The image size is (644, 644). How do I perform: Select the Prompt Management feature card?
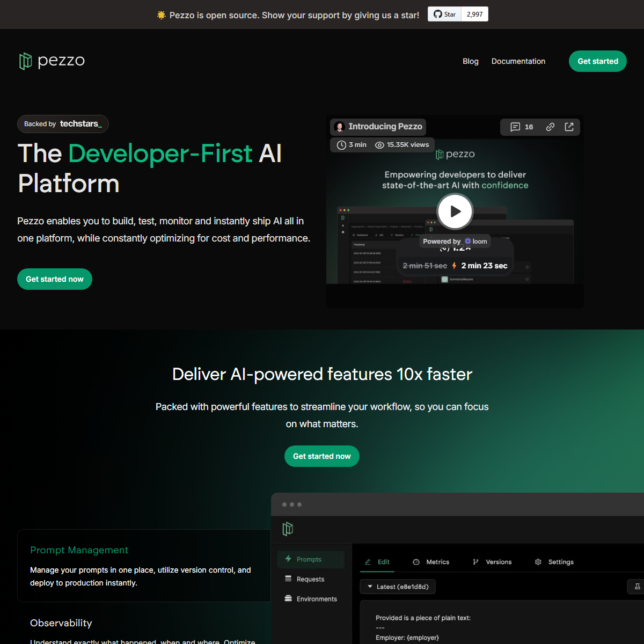click(x=144, y=566)
